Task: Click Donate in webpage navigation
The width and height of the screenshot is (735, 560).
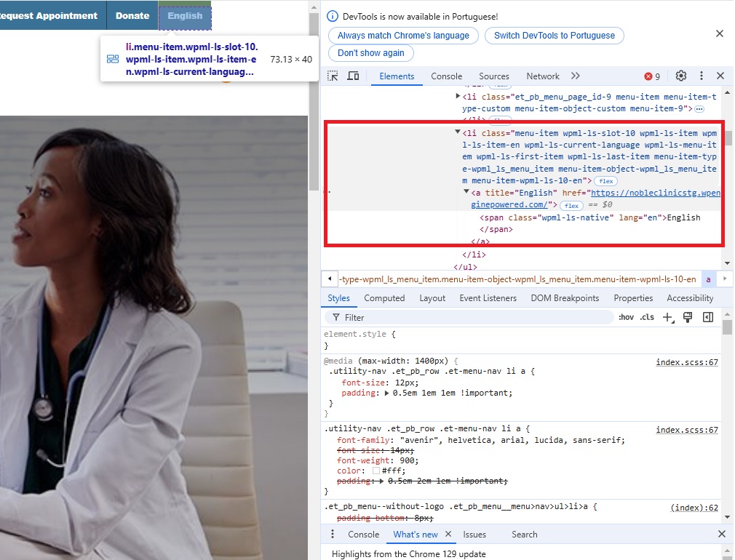Action: point(132,15)
